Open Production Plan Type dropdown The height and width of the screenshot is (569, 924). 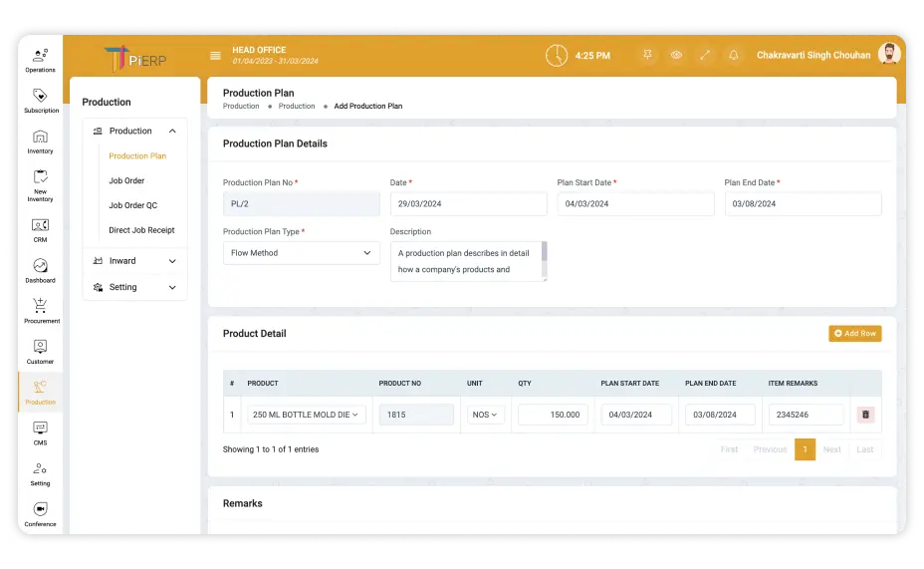(x=301, y=253)
